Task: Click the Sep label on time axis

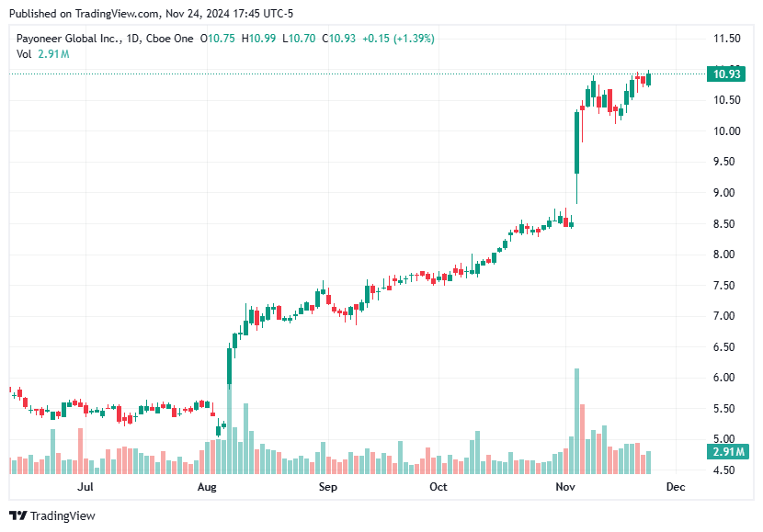Action: pos(328,487)
